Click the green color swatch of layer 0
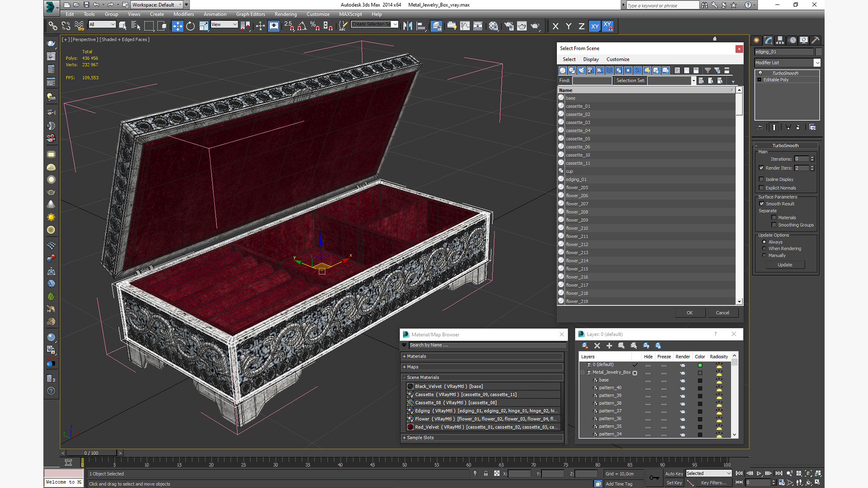868x488 pixels. tap(700, 365)
